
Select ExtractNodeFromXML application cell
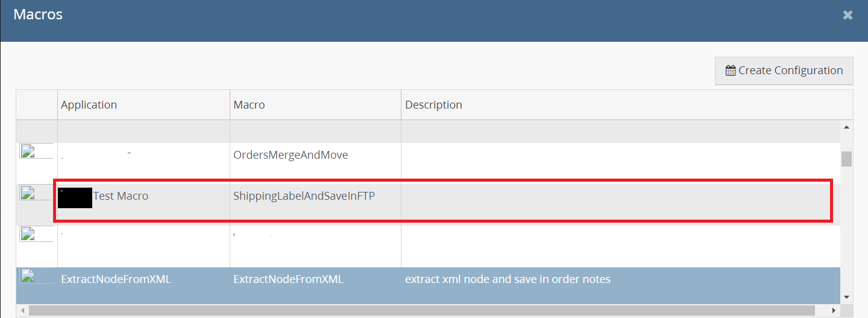coord(116,279)
